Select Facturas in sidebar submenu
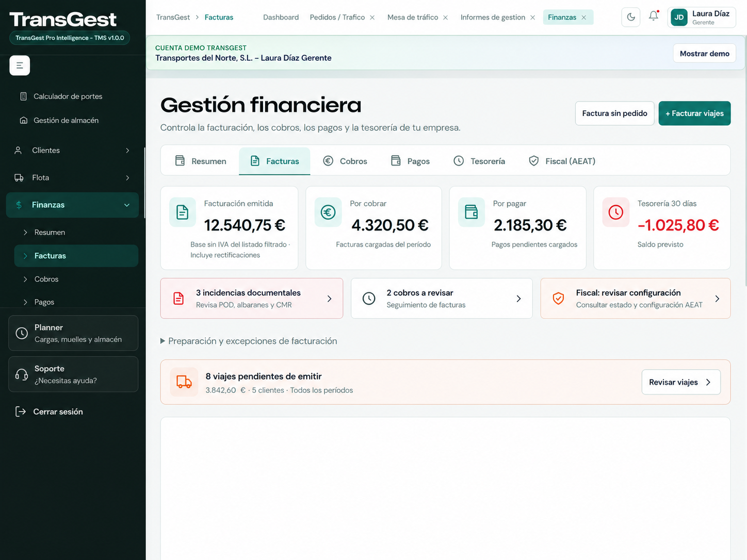The height and width of the screenshot is (560, 747). click(x=76, y=256)
